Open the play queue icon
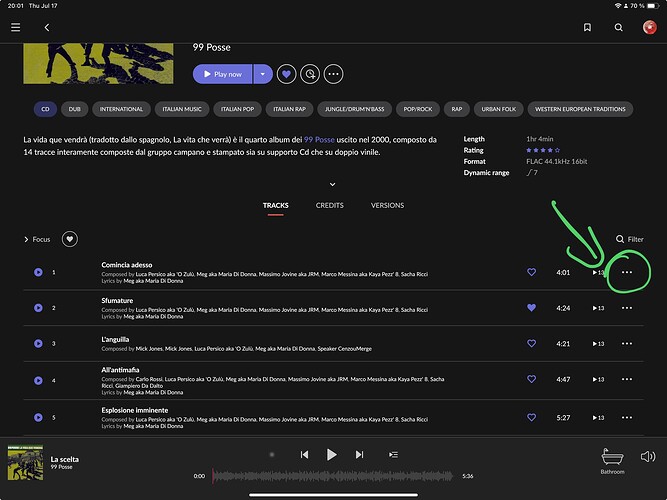 pyautogui.click(x=393, y=454)
